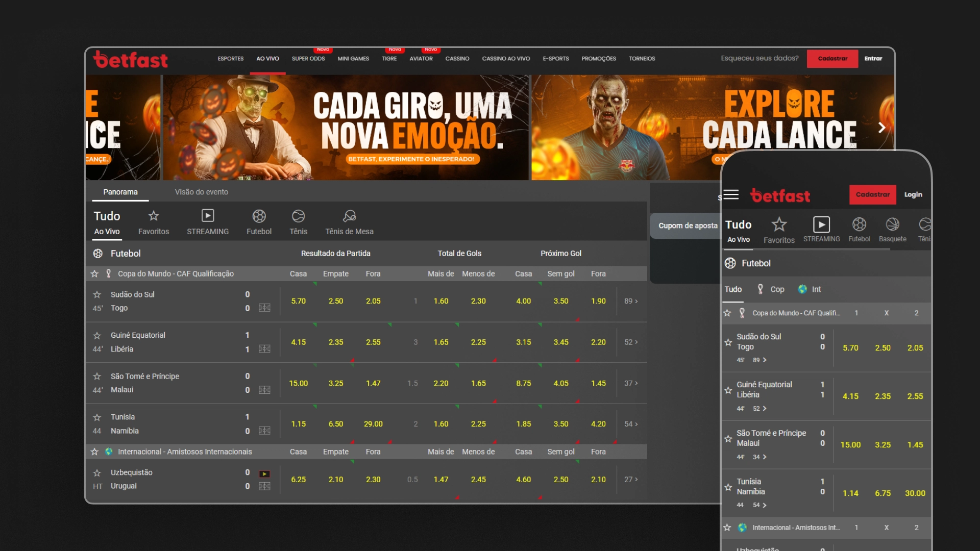This screenshot has width=980, height=551.
Task: Expand 52 markets for Guiné Equatorial match
Action: click(631, 342)
